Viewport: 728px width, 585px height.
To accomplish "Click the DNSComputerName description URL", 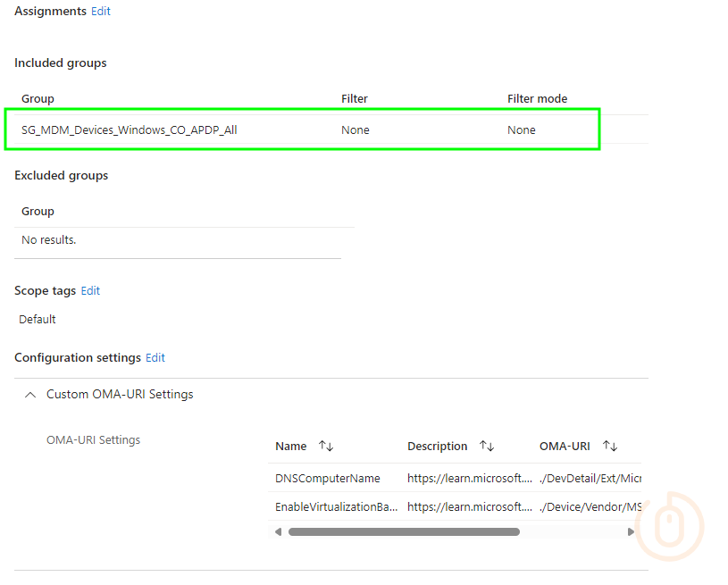I will pos(469,478).
